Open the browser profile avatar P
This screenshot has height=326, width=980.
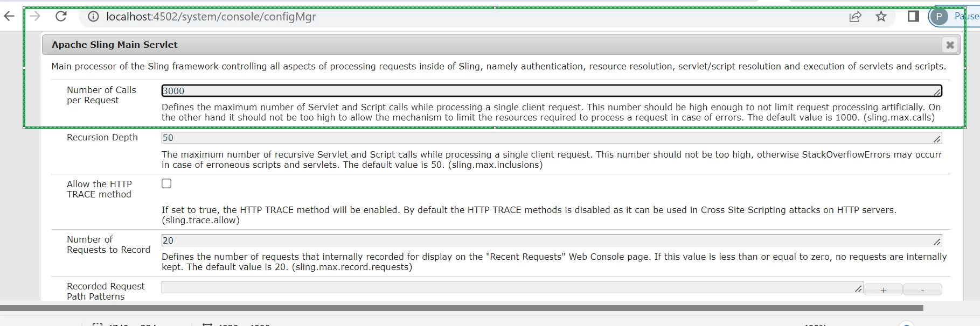(x=939, y=17)
